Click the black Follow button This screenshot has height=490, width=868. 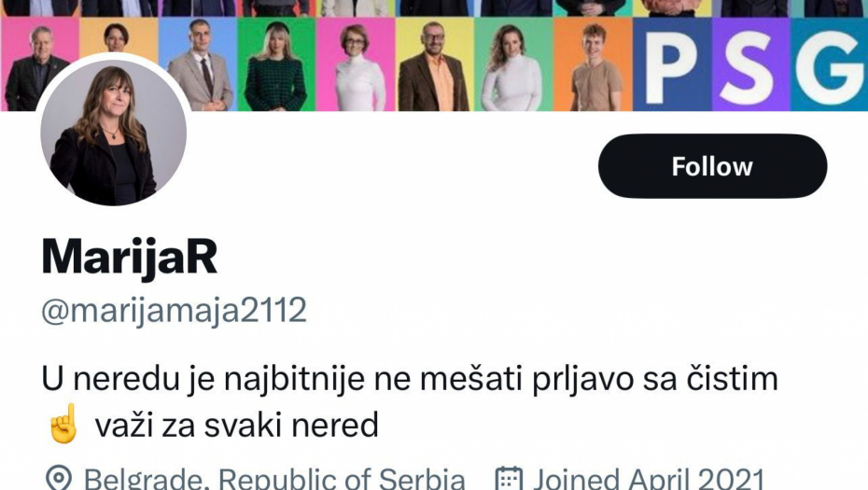click(712, 166)
